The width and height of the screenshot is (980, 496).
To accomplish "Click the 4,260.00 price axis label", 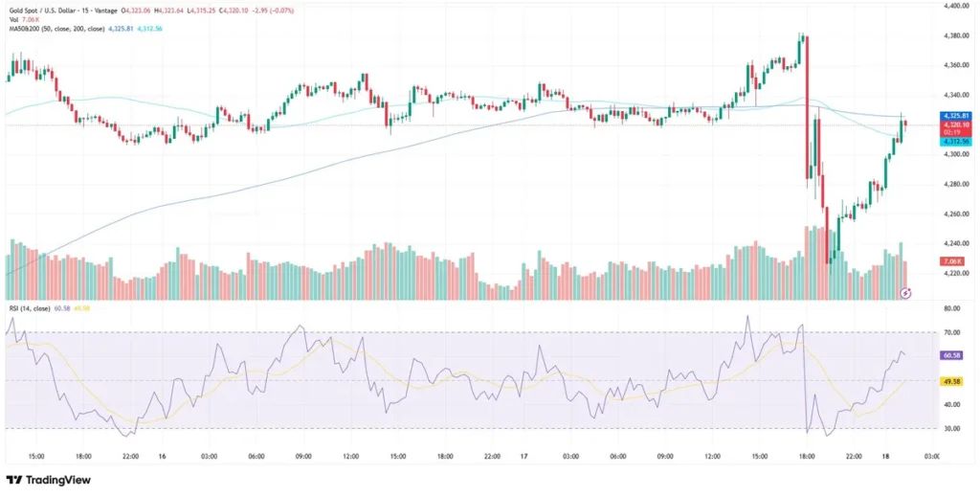I will (956, 214).
